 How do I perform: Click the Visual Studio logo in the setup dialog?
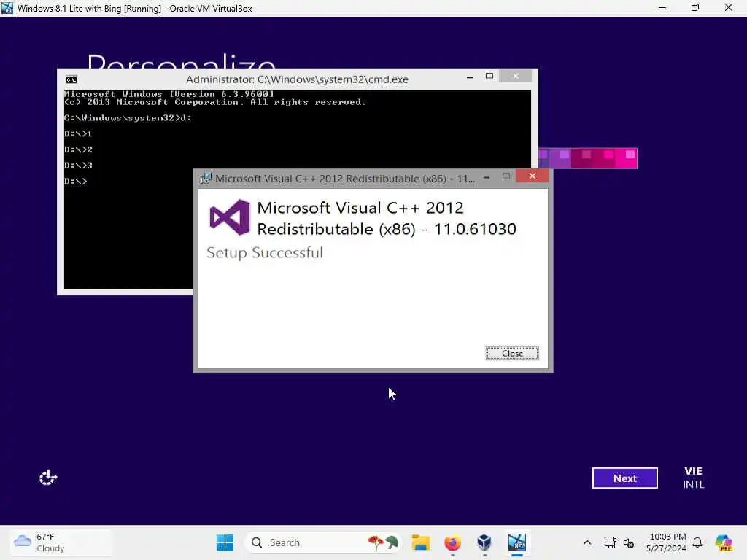click(230, 217)
